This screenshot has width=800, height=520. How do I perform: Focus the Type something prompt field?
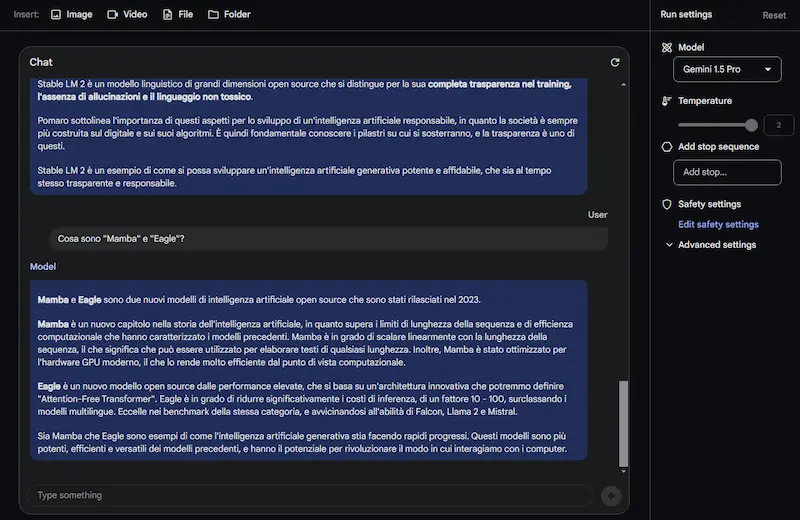(x=310, y=496)
